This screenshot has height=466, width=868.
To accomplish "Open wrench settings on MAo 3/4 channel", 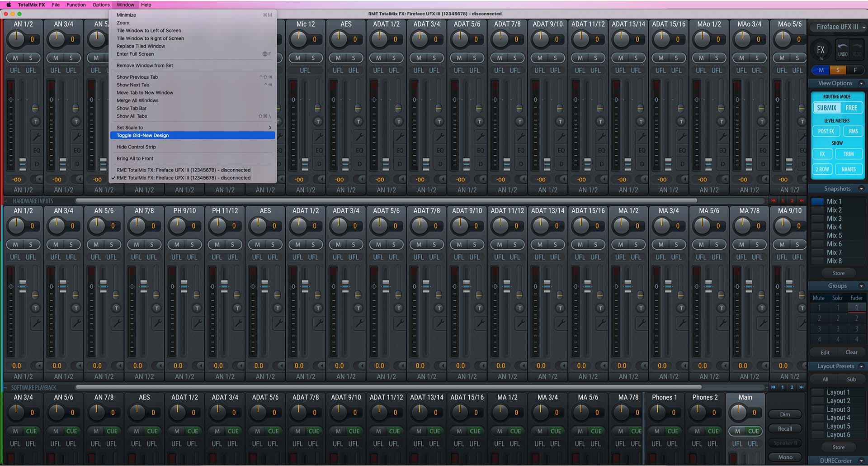I will [x=762, y=137].
